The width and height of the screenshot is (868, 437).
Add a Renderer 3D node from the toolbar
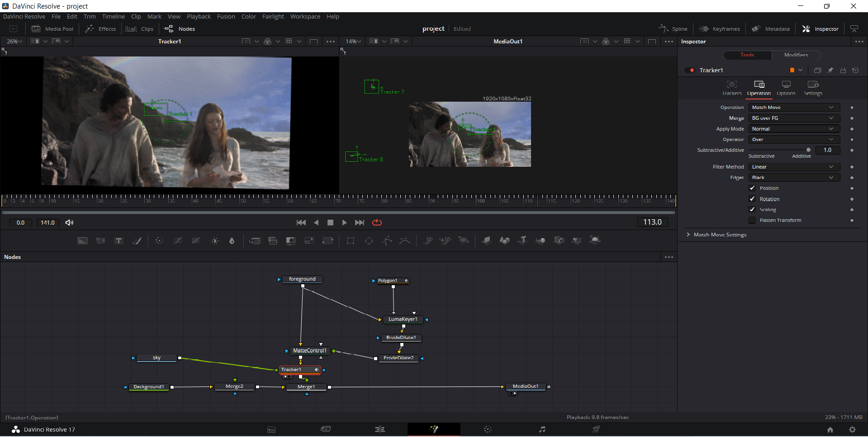click(595, 240)
